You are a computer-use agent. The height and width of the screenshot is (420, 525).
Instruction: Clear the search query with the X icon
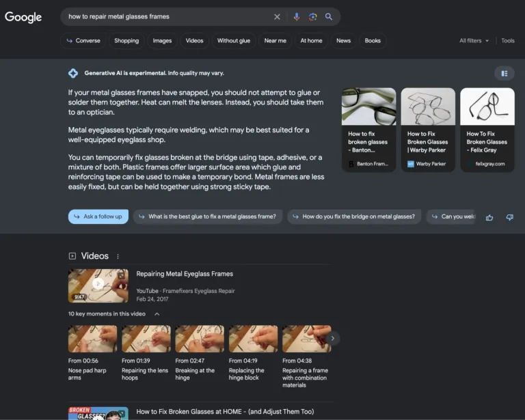pos(277,16)
